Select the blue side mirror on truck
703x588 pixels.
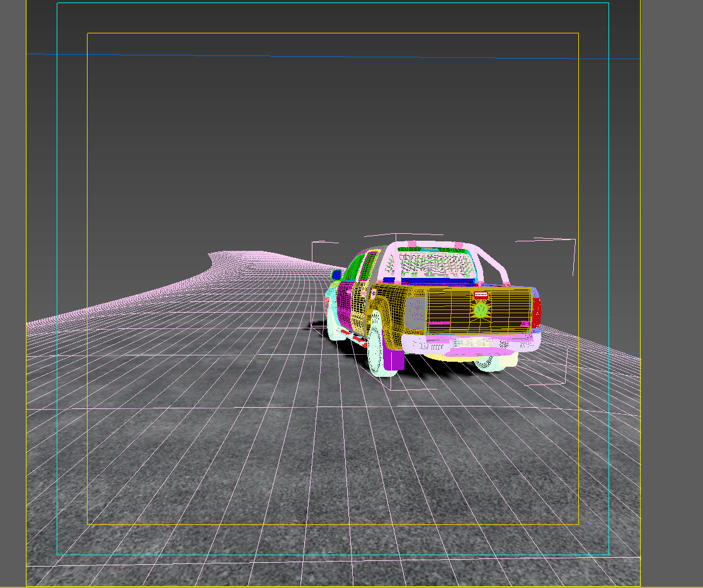tap(336, 275)
